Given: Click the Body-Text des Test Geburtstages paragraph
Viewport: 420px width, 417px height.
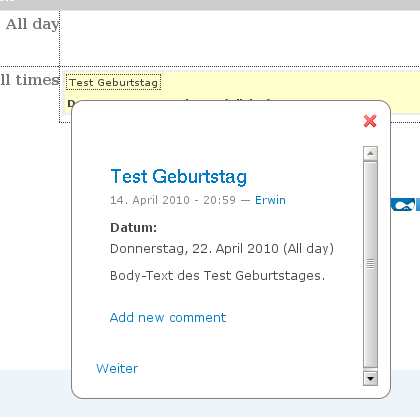Looking at the screenshot, I should tap(217, 276).
